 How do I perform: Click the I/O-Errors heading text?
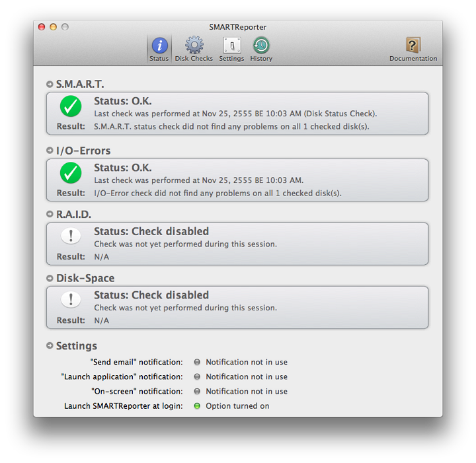point(83,151)
